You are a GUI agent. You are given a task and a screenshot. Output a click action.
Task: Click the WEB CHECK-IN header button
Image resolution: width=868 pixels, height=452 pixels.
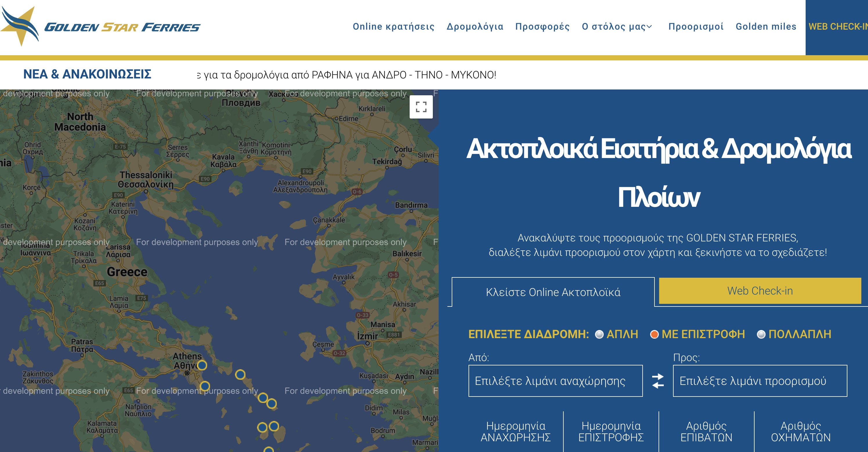(837, 26)
